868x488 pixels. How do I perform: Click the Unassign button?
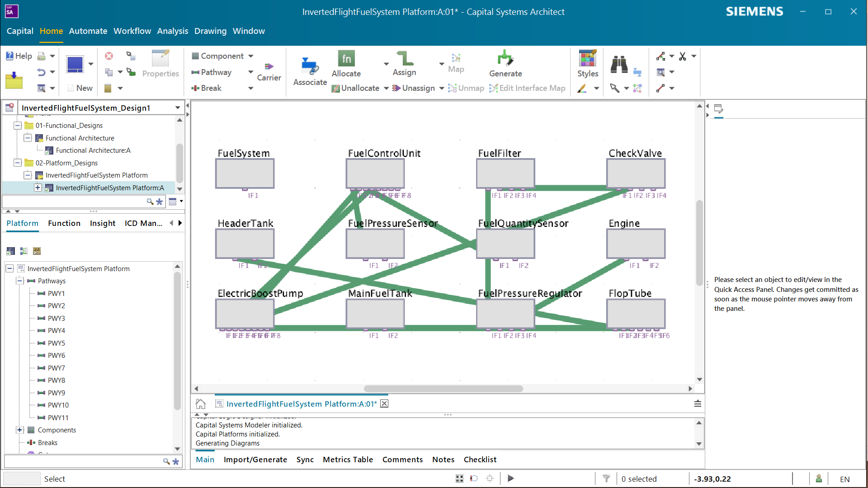tap(414, 88)
